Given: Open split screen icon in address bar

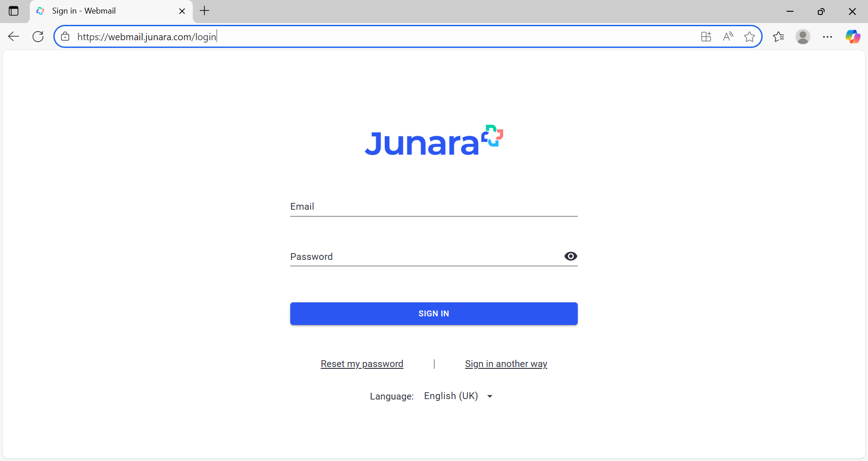Looking at the screenshot, I should coord(706,37).
